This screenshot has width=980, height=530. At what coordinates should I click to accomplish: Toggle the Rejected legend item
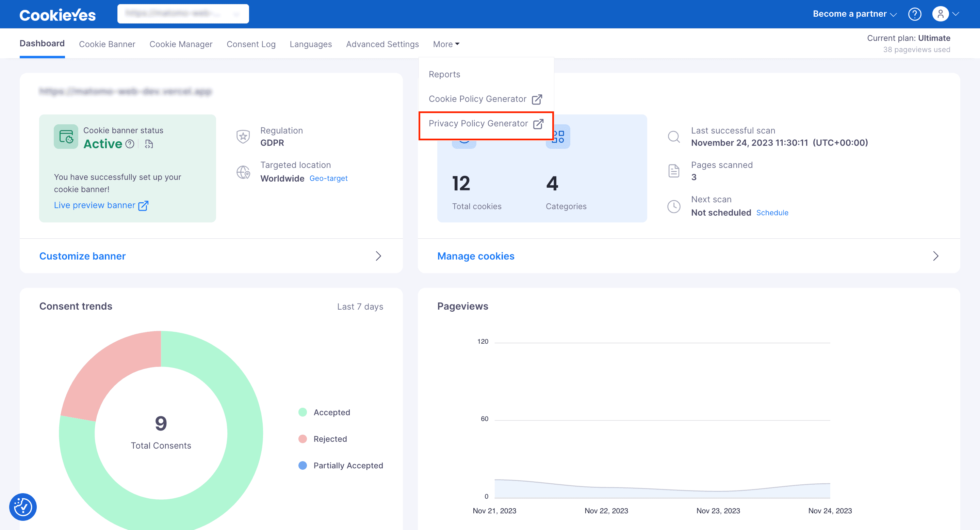323,439
